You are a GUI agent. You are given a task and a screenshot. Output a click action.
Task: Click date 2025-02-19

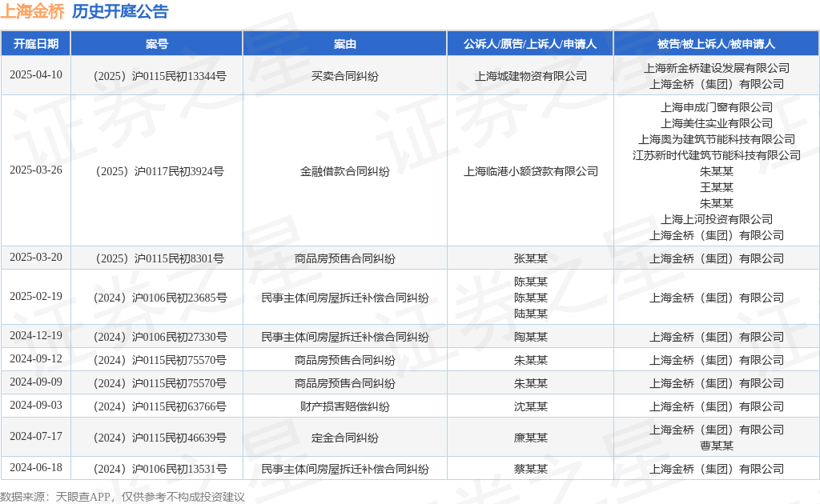tap(35, 297)
